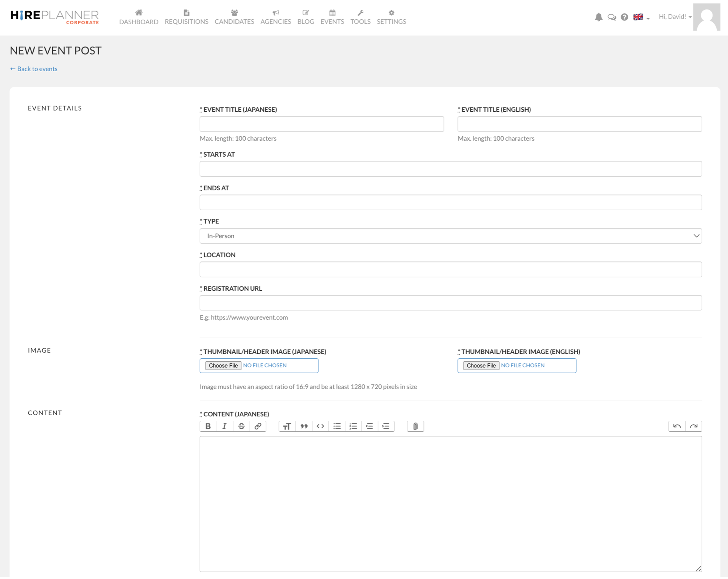Viewport: 728px width, 579px height.
Task: Undo the last editor change
Action: click(x=677, y=426)
